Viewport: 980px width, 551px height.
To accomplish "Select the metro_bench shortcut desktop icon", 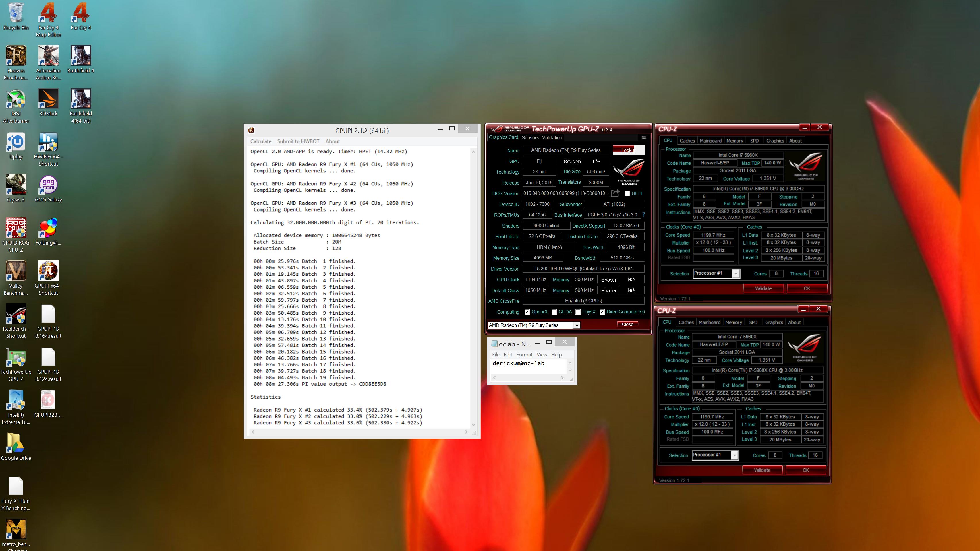I will [x=16, y=534].
